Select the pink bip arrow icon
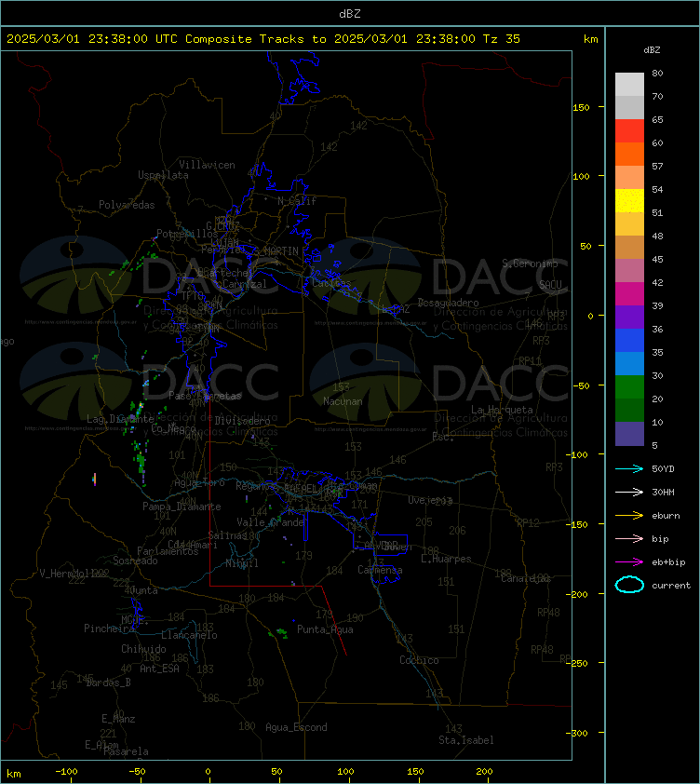Image resolution: width=700 pixels, height=784 pixels. (629, 538)
